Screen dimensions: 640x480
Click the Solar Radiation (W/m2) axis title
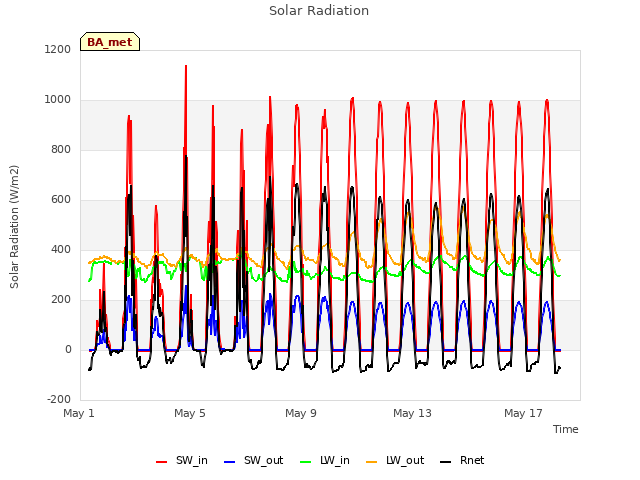pos(14,227)
